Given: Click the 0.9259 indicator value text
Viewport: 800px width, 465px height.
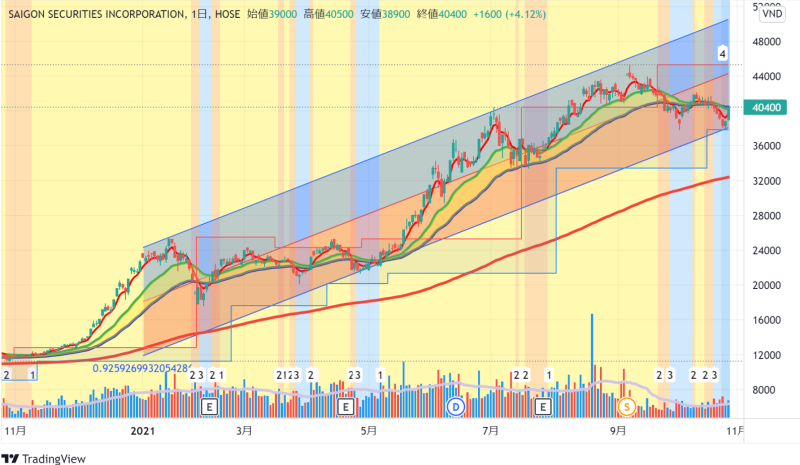Looking at the screenshot, I should pos(142,368).
